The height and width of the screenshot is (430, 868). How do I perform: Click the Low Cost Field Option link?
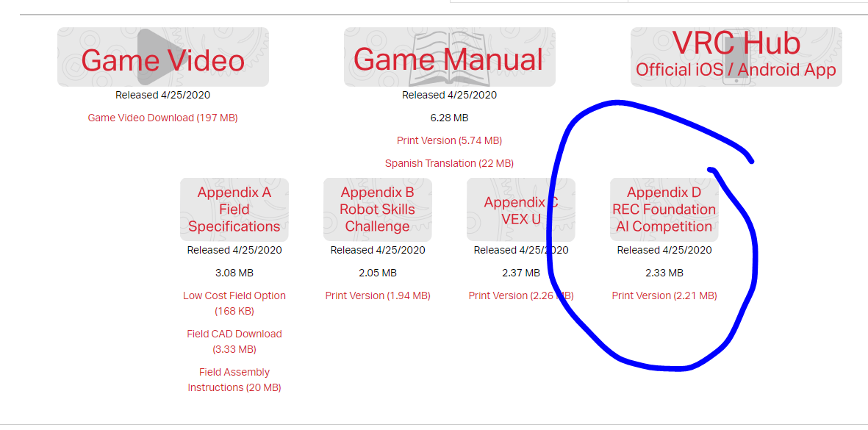234,295
